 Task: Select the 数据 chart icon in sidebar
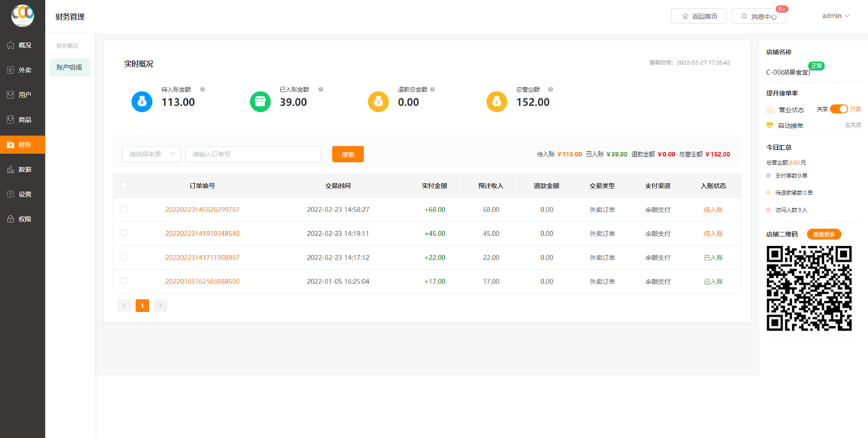click(11, 170)
